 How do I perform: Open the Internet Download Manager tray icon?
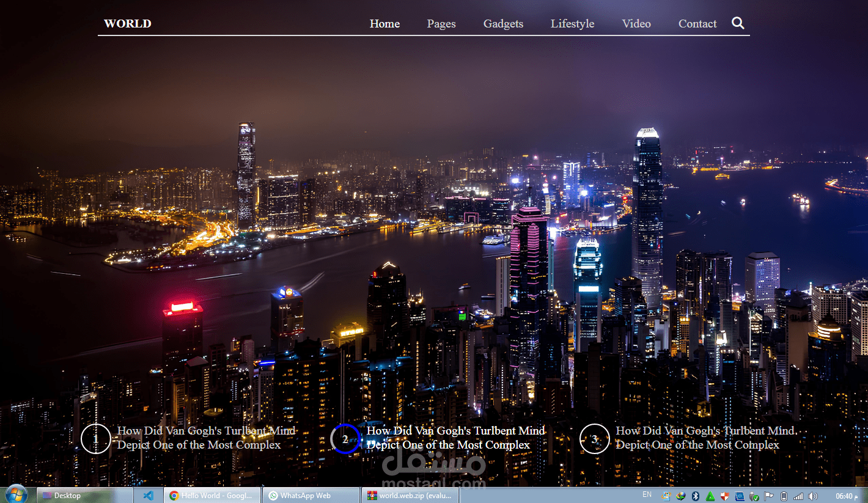click(680, 496)
